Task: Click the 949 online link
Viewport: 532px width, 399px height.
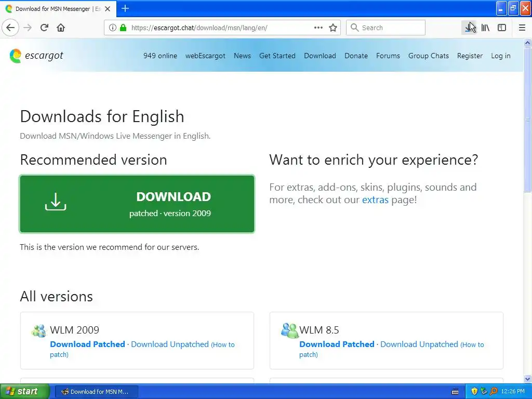Action: pos(160,56)
